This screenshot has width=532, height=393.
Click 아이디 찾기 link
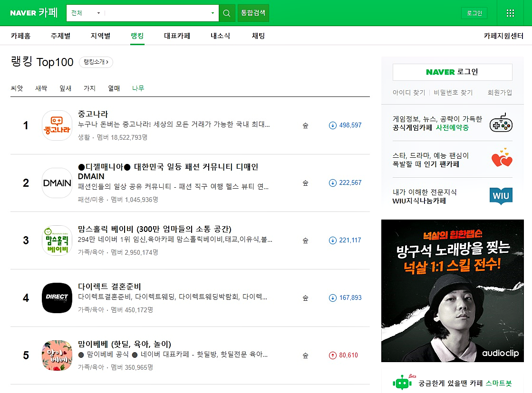click(x=409, y=92)
